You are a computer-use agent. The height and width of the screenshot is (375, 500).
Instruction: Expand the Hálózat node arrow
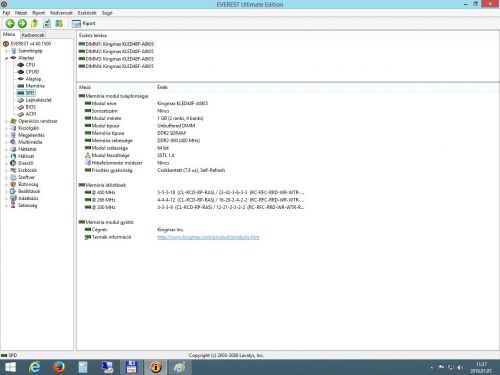point(7,156)
